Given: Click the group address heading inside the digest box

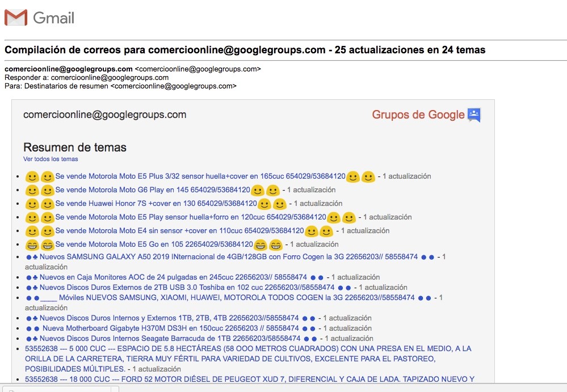Looking at the screenshot, I should [105, 115].
